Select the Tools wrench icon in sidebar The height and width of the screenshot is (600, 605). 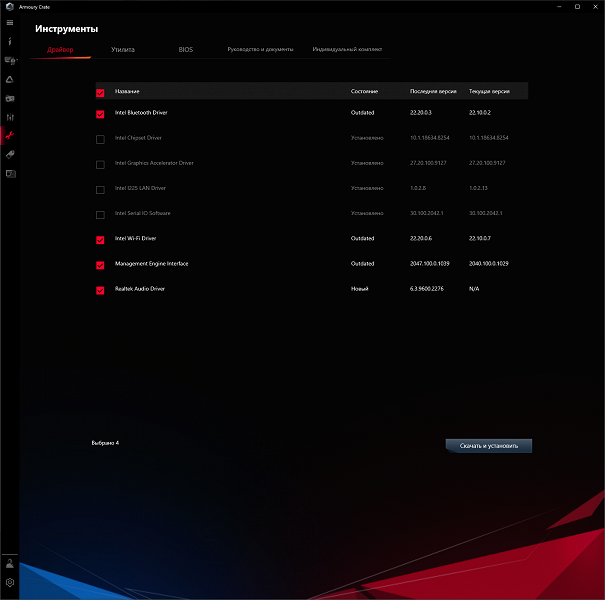pos(10,135)
